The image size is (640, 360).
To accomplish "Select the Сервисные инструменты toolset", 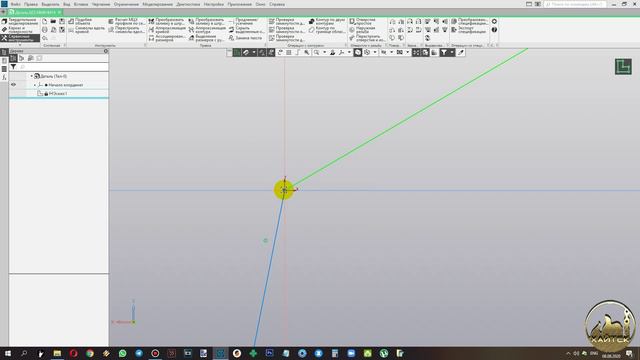I will point(20,38).
